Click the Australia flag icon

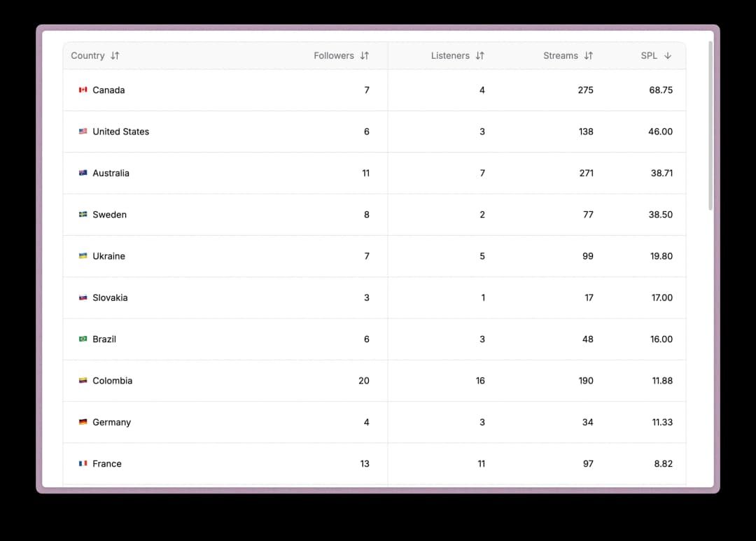(x=83, y=173)
